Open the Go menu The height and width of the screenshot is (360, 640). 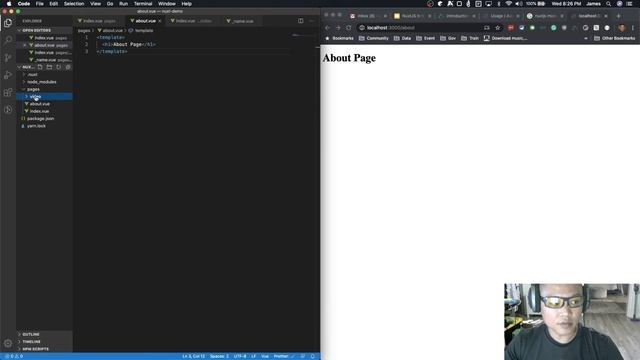click(x=110, y=4)
